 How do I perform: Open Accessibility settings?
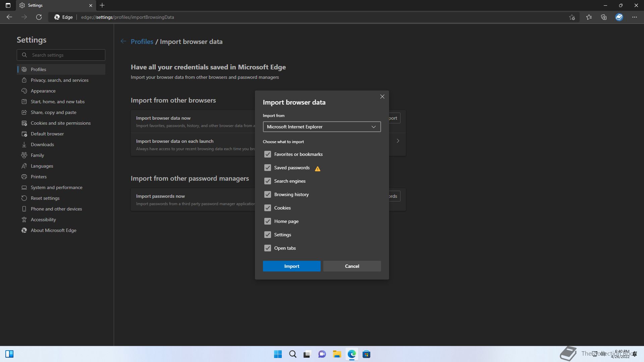[x=61, y=220]
